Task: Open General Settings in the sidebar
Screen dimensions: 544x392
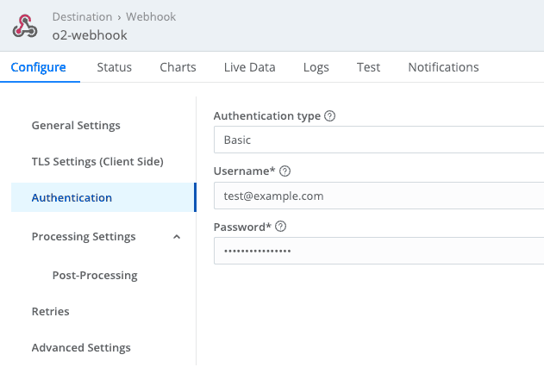Action: 76,126
